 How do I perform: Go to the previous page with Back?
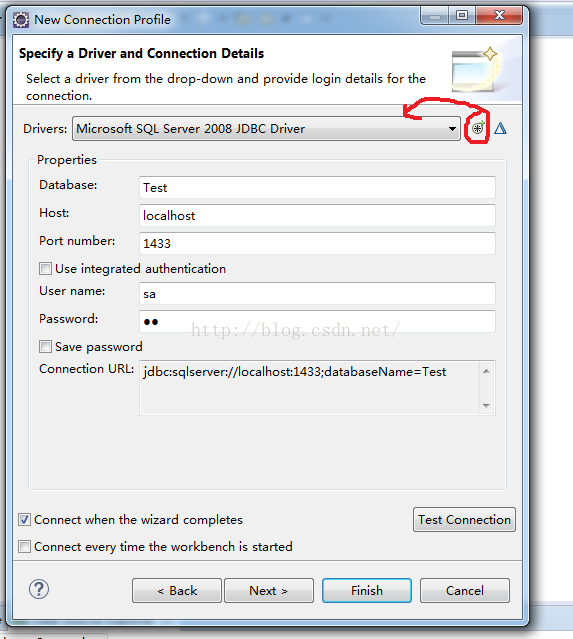[177, 591]
